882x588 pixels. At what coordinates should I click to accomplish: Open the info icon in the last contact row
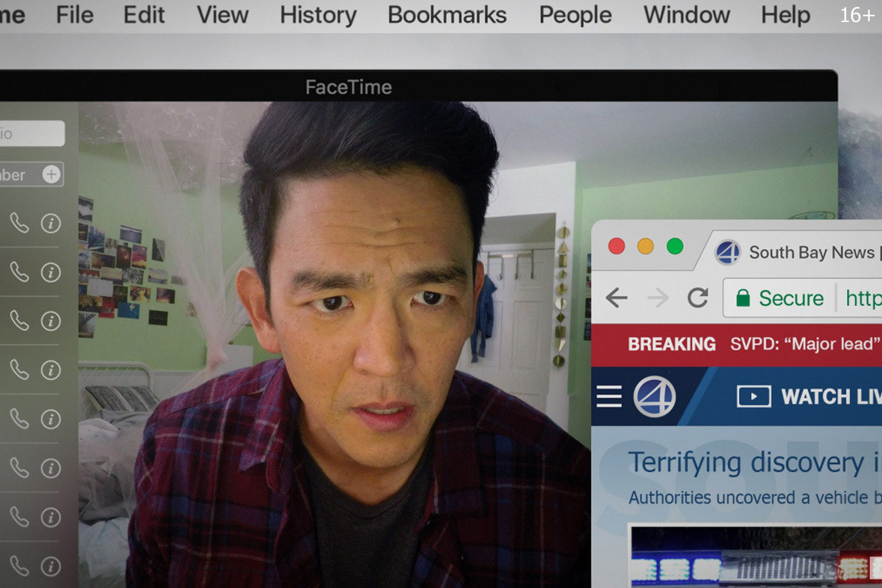click(x=51, y=566)
